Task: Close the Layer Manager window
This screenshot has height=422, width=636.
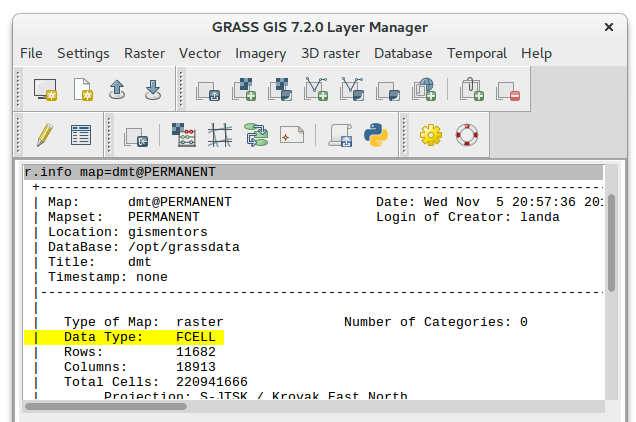Action: (x=609, y=27)
